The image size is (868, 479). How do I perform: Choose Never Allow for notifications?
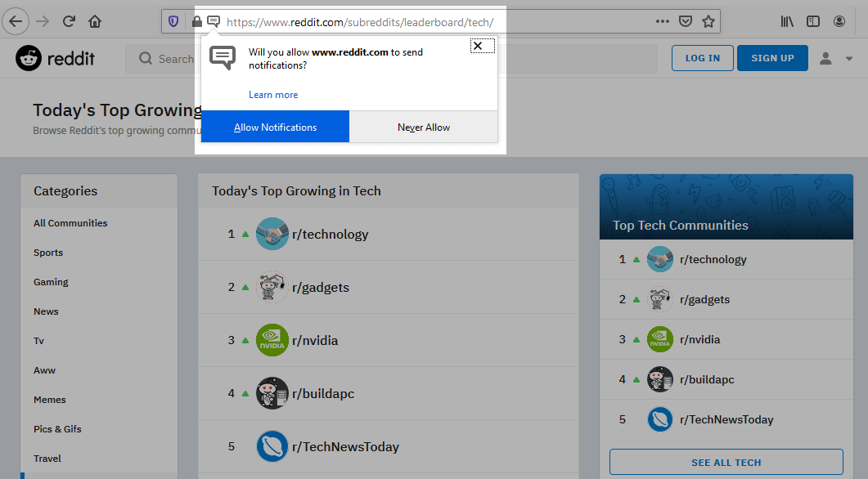(x=424, y=127)
